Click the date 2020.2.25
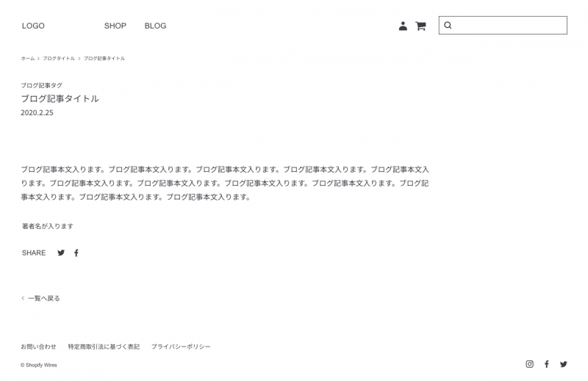The width and height of the screenshot is (588, 381). [x=37, y=113]
